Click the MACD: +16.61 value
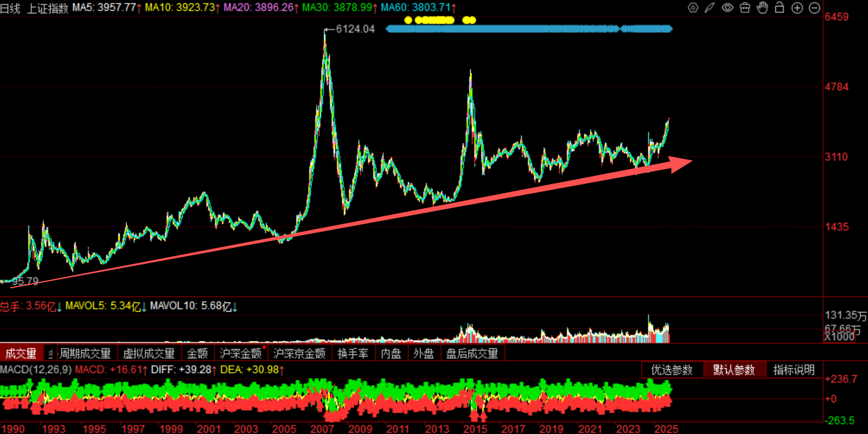 point(108,369)
